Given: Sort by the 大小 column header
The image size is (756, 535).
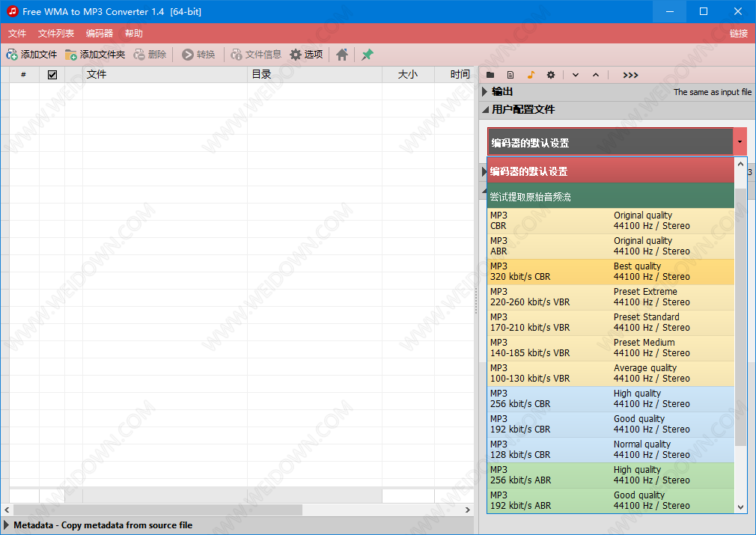Looking at the screenshot, I should (409, 75).
